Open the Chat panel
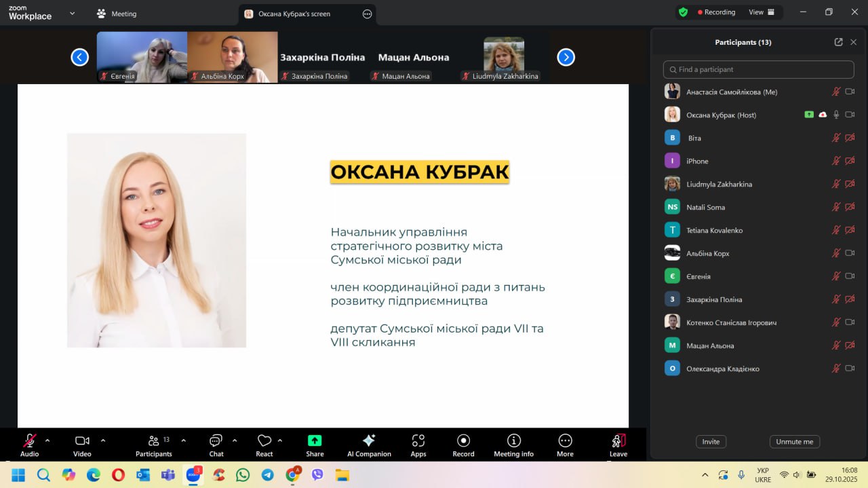868x488 pixels. [x=216, y=445]
